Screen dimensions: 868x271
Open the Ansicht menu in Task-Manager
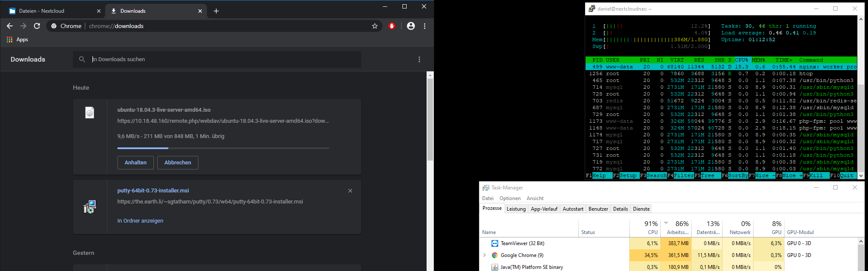pyautogui.click(x=535, y=198)
